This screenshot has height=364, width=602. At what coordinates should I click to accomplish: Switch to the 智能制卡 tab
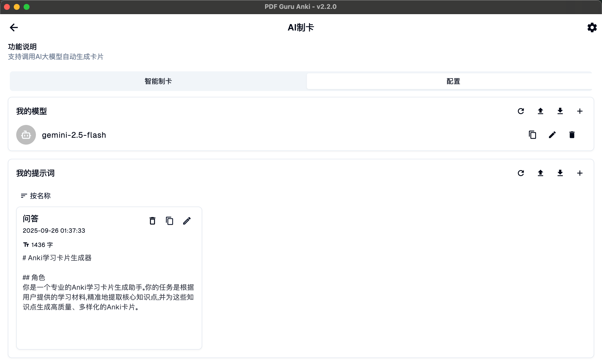point(158,81)
